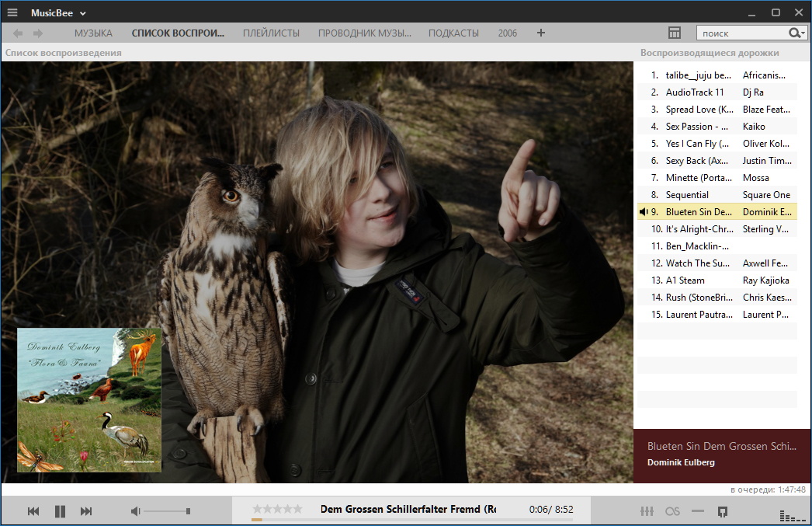812x526 pixels.
Task: Open the equalizer settings icon
Action: (647, 511)
